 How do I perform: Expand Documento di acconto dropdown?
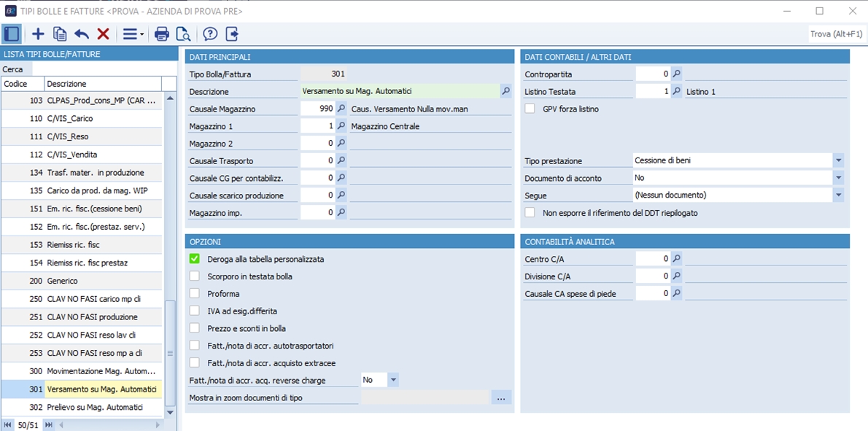coord(839,178)
